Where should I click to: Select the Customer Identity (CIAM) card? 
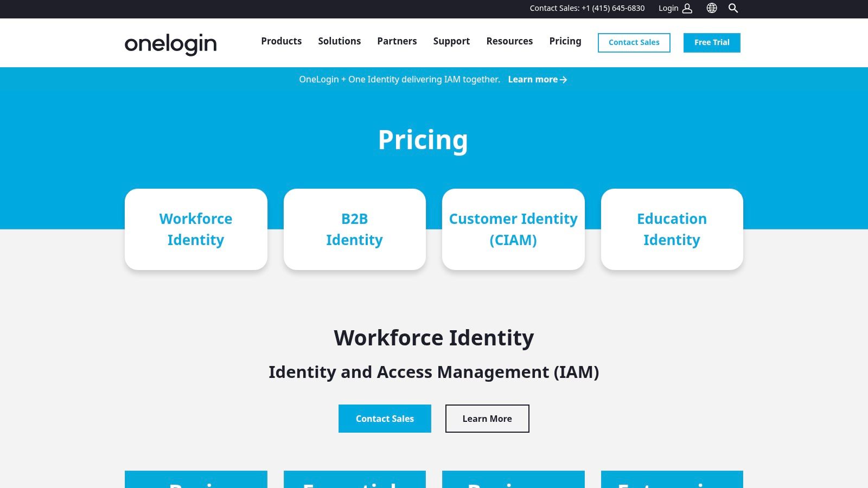513,229
